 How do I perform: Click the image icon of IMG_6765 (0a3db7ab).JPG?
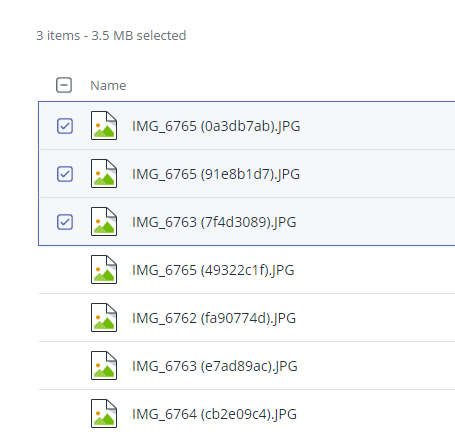click(x=104, y=126)
